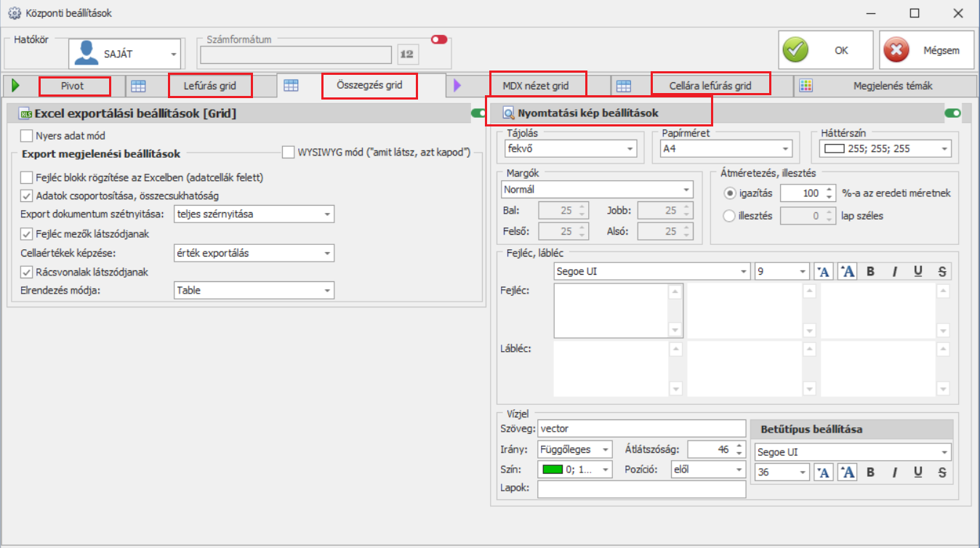Toggle the red Számformátum switch

(x=438, y=40)
